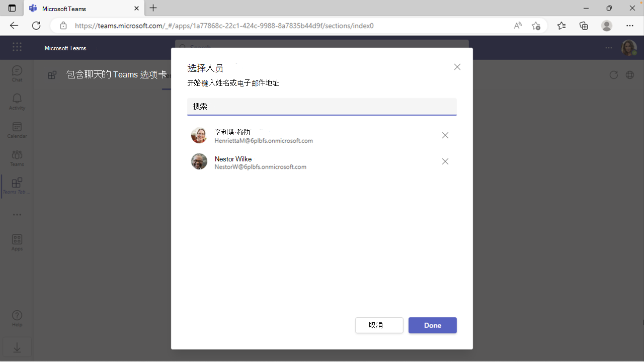Select NestorW@6plbfs.onmicrosoft.com email text
This screenshot has height=362, width=644.
[261, 167]
